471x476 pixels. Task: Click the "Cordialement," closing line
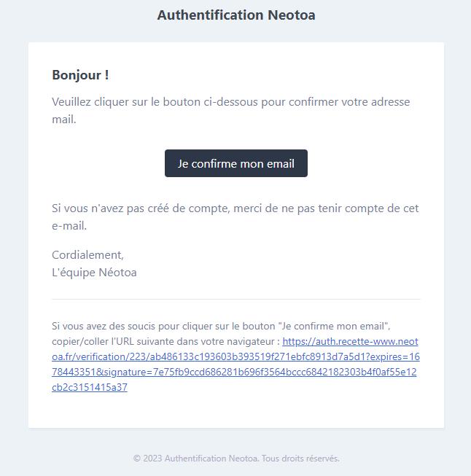[87, 254]
